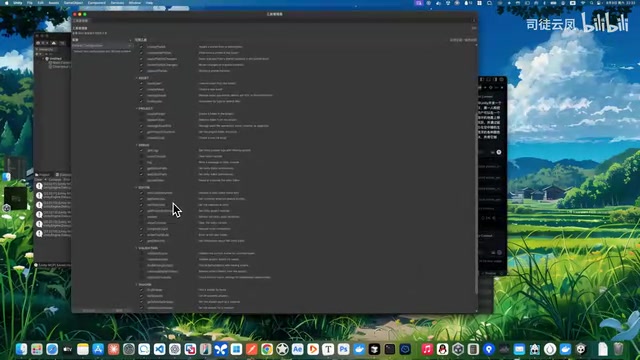Toggle the enterPlayMode checkbox in EDITOR section
This screenshot has width=640, height=360.
pos(142,235)
